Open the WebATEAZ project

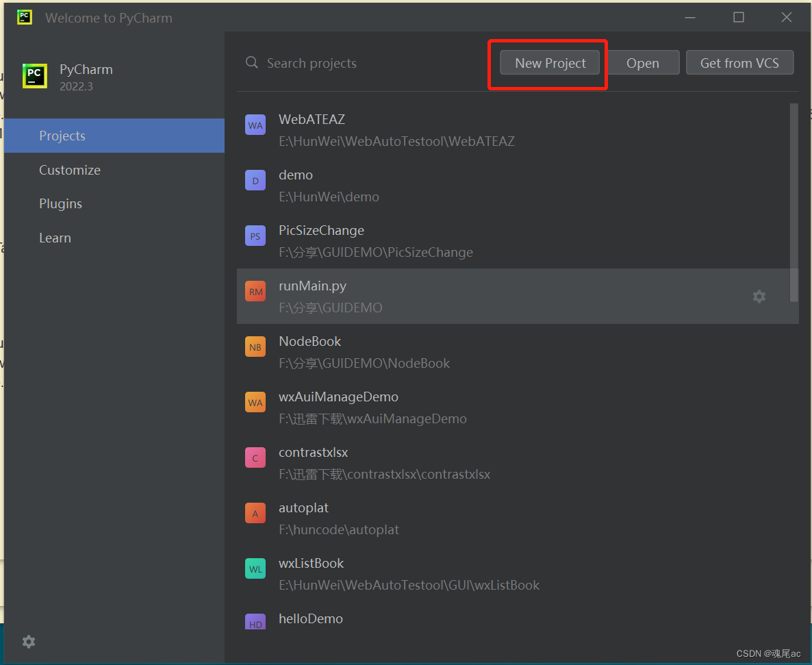518,130
